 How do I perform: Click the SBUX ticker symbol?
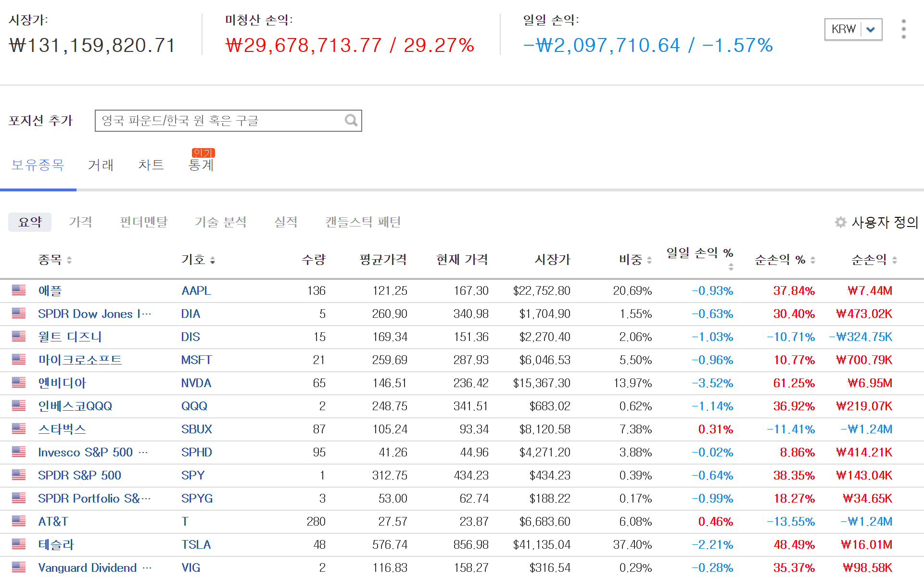(197, 429)
